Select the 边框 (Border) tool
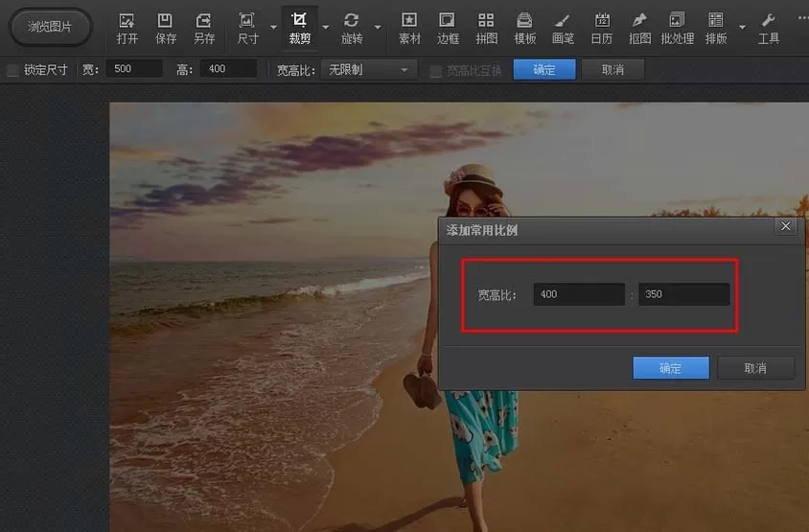809x532 pixels. (448, 29)
